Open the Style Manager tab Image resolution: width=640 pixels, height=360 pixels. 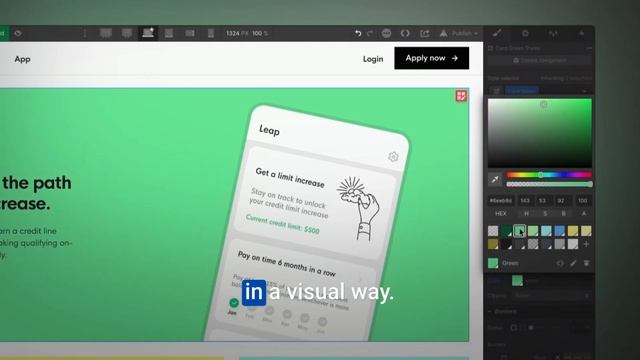(553, 33)
